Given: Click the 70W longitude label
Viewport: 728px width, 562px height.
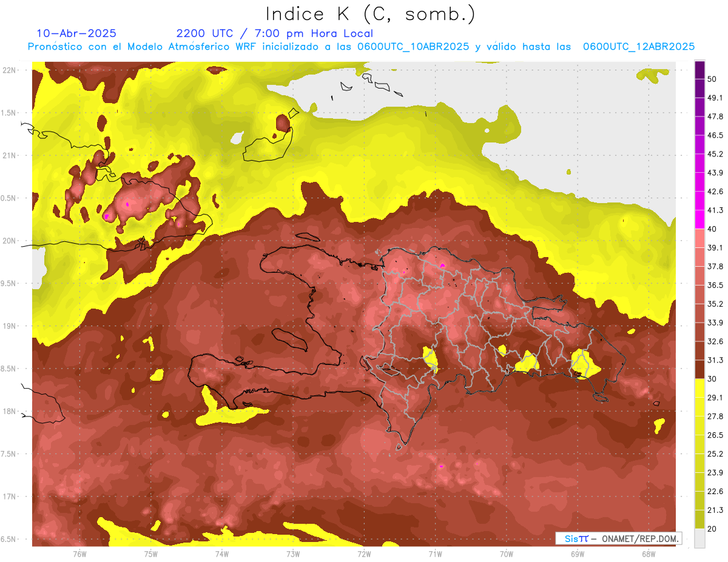Looking at the screenshot, I should 507,554.
